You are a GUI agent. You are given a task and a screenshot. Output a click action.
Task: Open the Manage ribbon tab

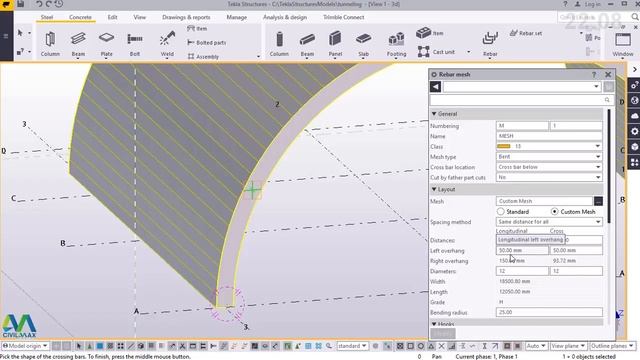236,17
